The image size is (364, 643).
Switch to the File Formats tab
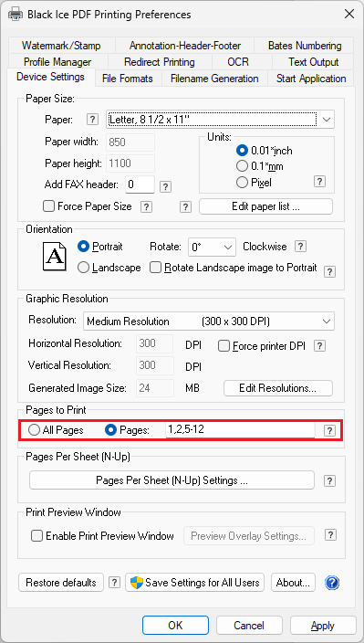click(x=128, y=79)
